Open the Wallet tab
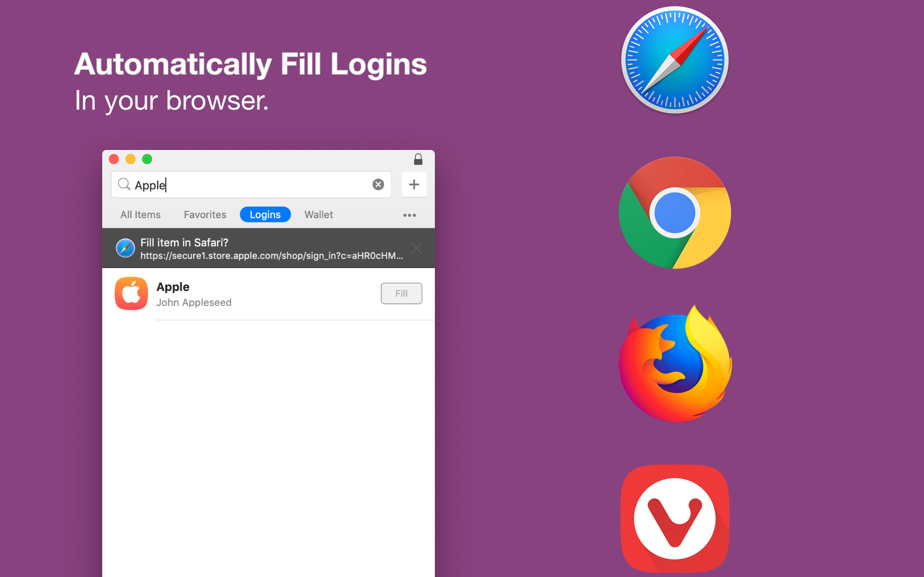The image size is (924, 577). (318, 215)
